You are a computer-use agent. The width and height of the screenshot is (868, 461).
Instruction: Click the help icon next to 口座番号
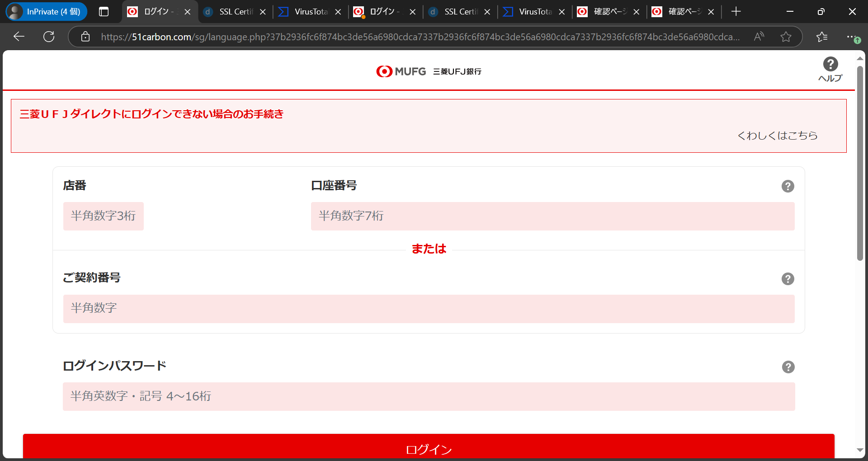tap(788, 186)
